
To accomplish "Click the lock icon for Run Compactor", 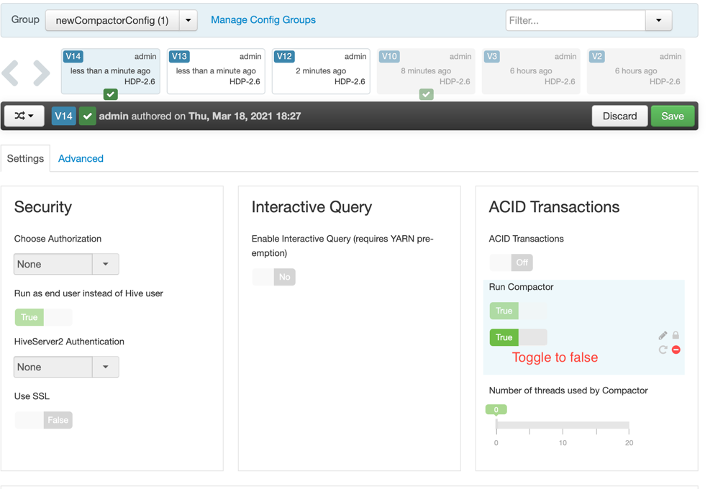I will coord(676,335).
